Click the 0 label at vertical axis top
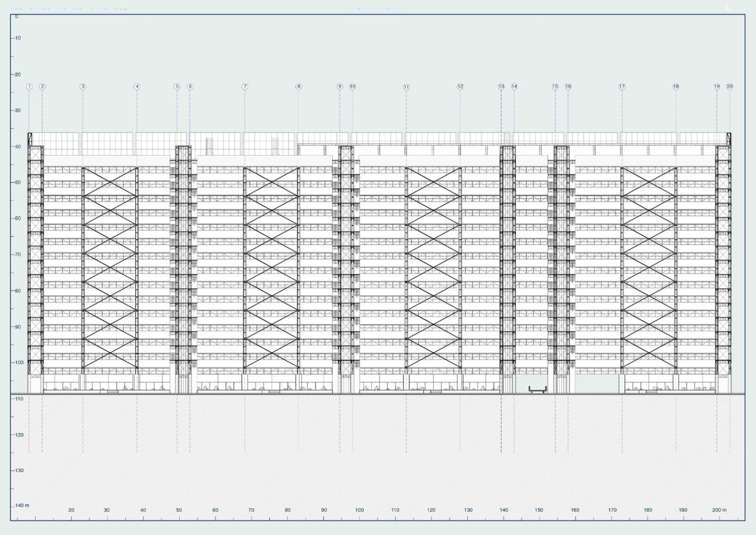756x535 pixels. [17, 17]
